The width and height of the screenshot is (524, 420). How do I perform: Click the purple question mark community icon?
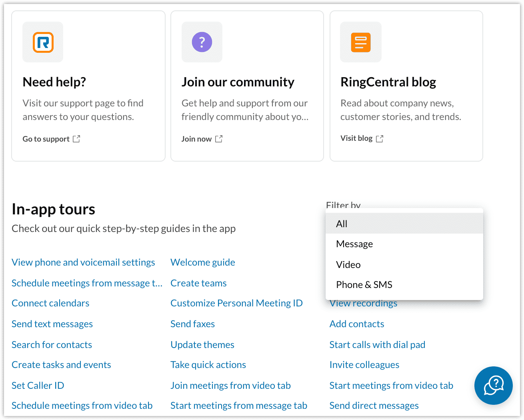(x=202, y=42)
